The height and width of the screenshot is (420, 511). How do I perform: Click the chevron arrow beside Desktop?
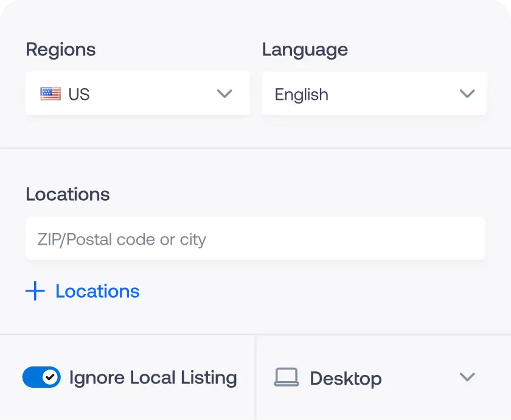pos(467,377)
